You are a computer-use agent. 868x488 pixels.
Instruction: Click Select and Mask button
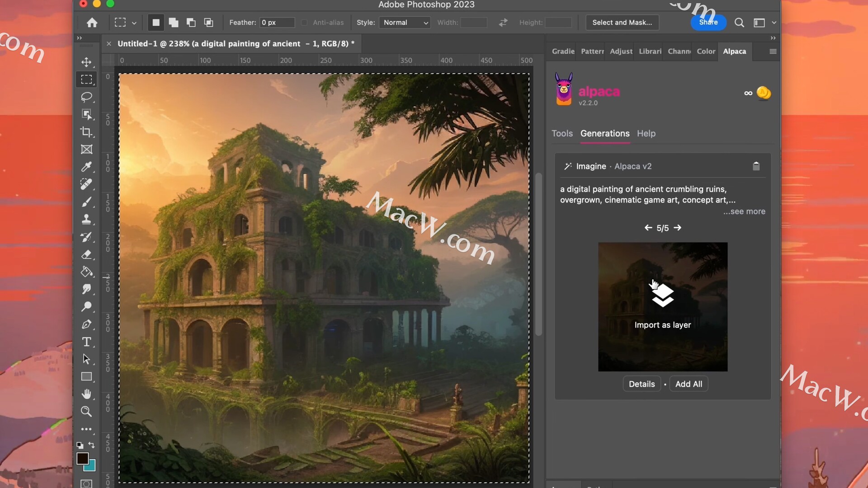pos(622,23)
